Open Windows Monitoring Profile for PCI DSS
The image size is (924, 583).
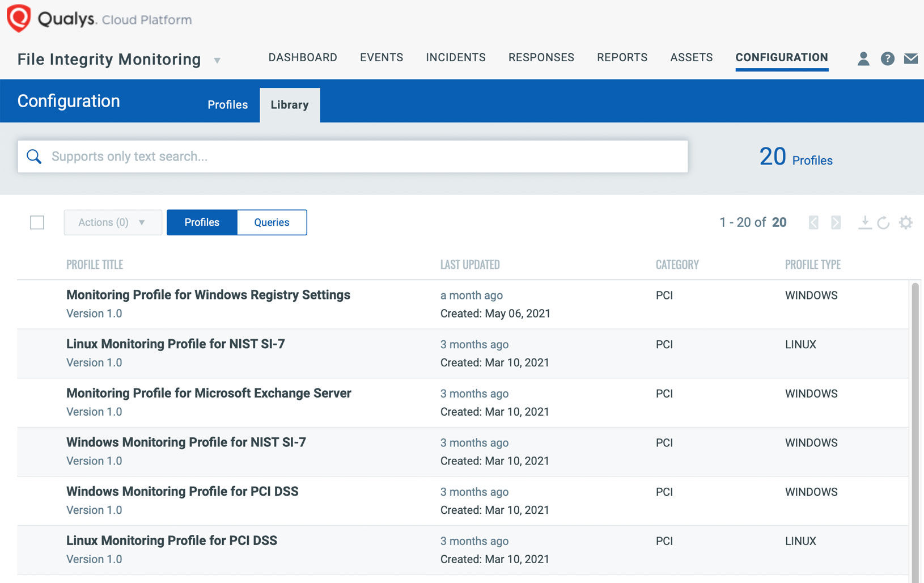[x=182, y=491]
